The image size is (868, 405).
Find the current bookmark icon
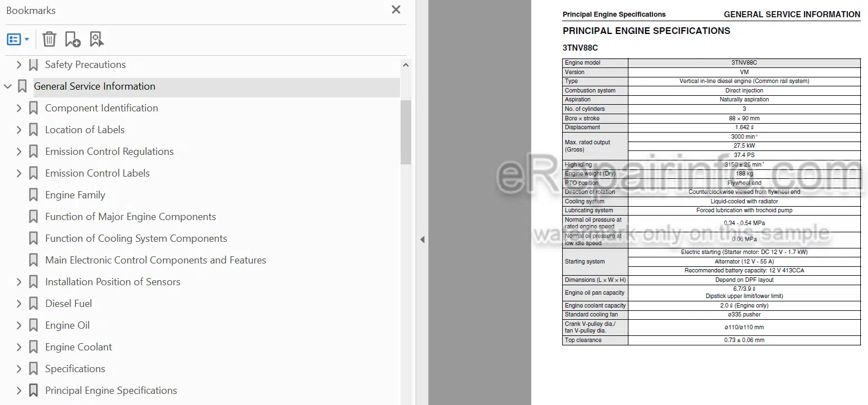tap(96, 39)
